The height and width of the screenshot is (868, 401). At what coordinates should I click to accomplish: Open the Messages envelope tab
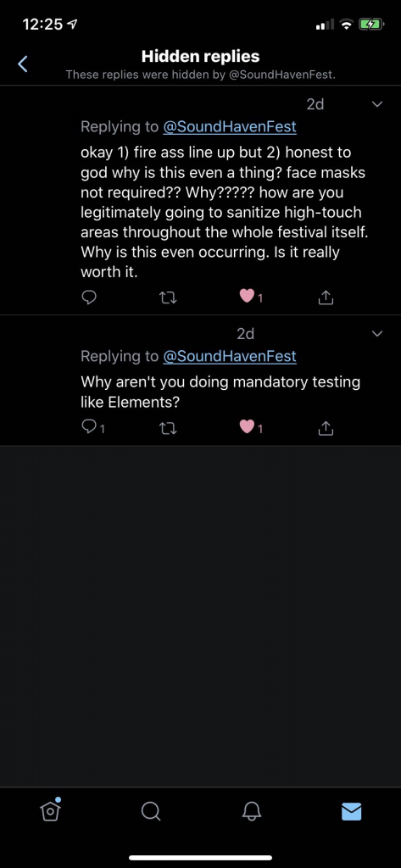point(351,811)
